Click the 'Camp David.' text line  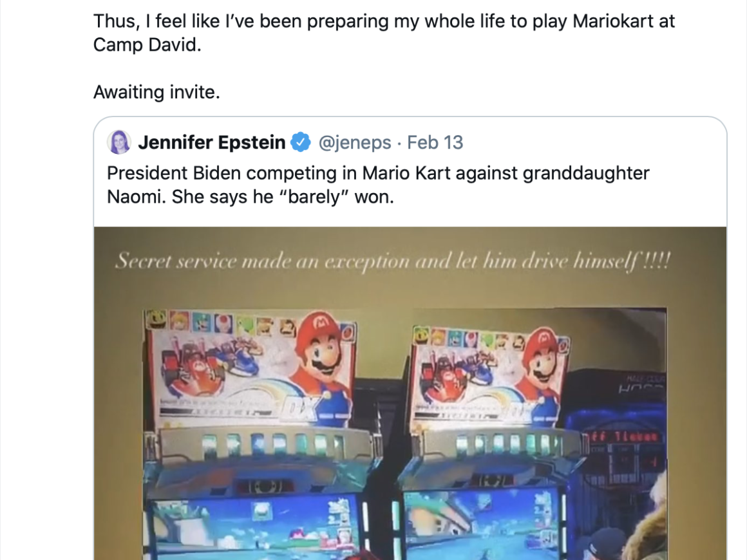147,45
